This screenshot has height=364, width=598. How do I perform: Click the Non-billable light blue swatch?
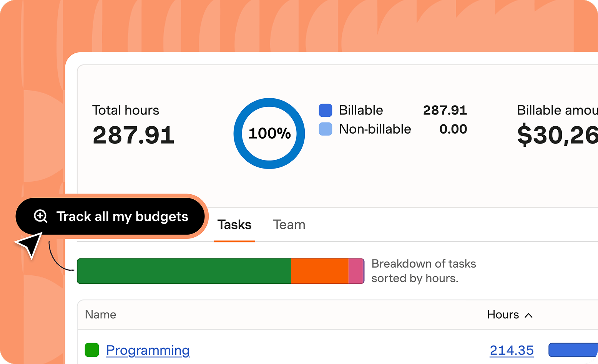pyautogui.click(x=326, y=129)
